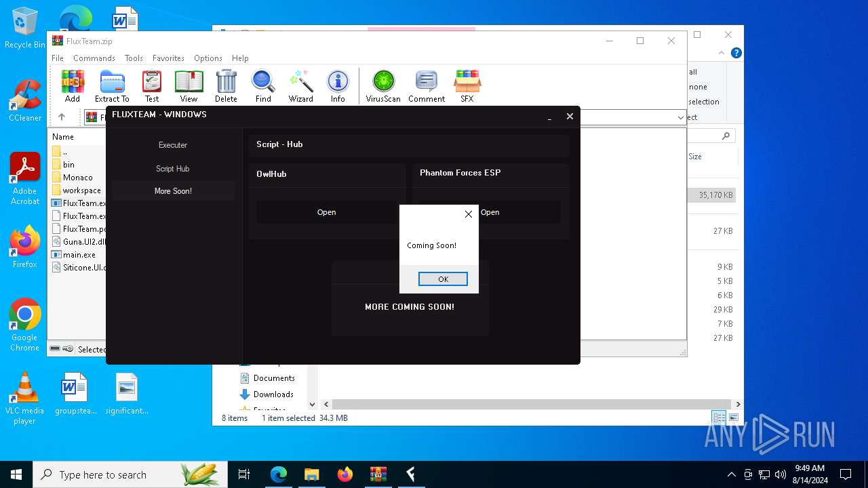Click Explorer horizontal scrollbar left arrow
Image resolution: width=868 pixels, height=488 pixels.
tap(326, 405)
